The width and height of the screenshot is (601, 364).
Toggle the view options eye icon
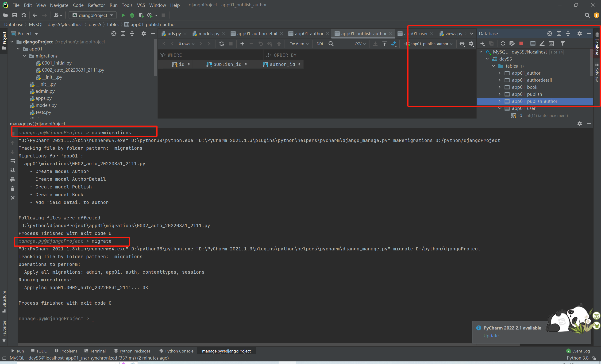(x=462, y=44)
